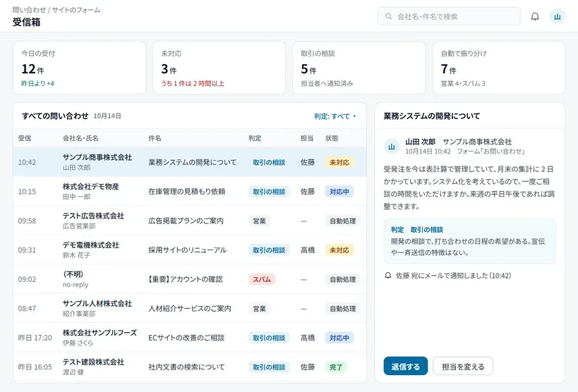Click the search magnifier icon

click(x=389, y=17)
